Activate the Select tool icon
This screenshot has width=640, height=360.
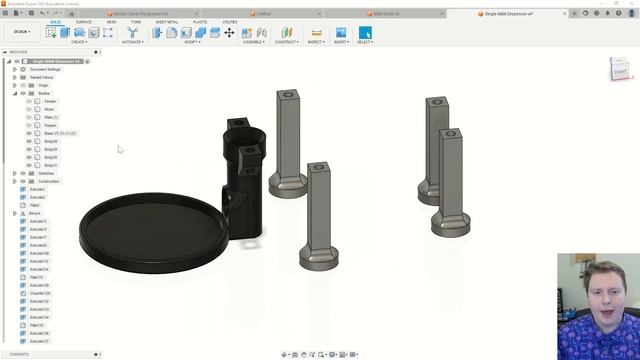click(365, 33)
